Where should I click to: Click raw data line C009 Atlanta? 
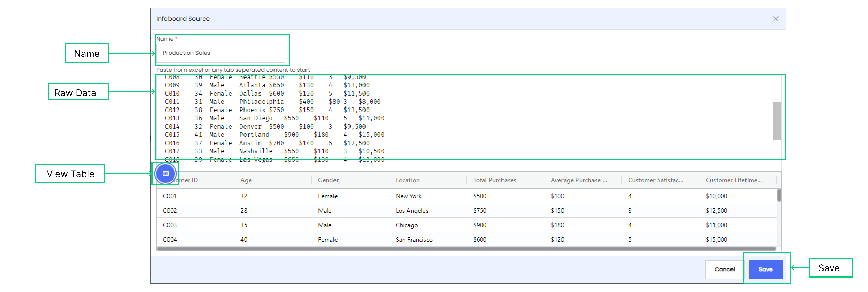point(267,85)
